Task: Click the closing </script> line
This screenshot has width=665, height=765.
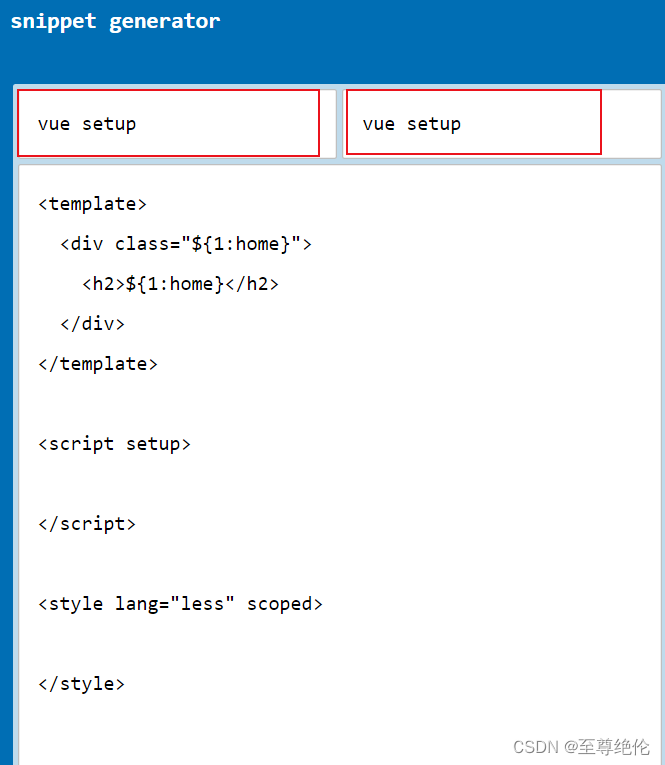Action: coord(87,524)
